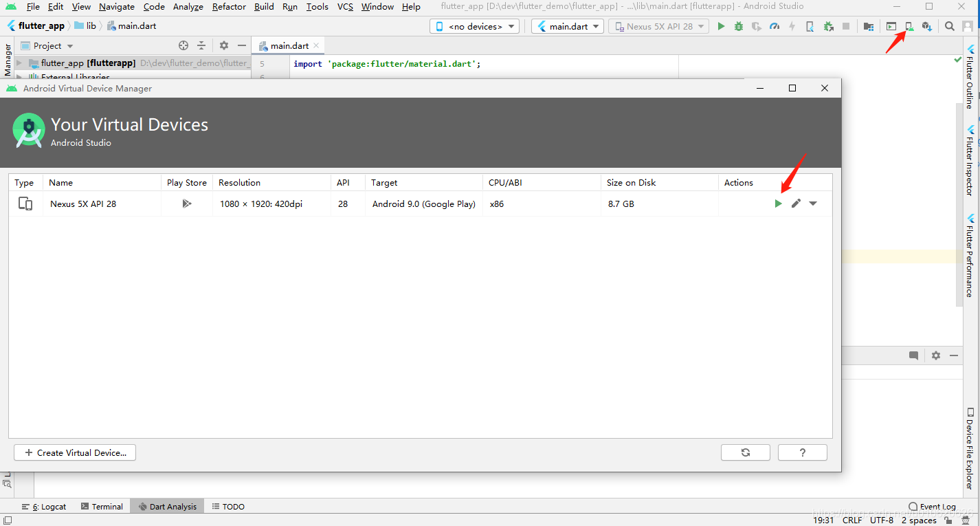The image size is (980, 526).
Task: Run with coverage toolbar icon
Action: (757, 26)
